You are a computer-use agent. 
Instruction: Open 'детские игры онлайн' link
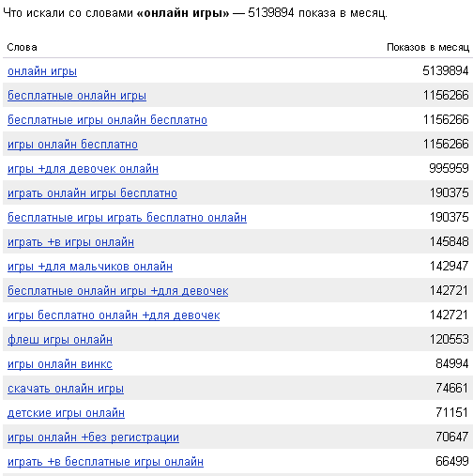(66, 413)
